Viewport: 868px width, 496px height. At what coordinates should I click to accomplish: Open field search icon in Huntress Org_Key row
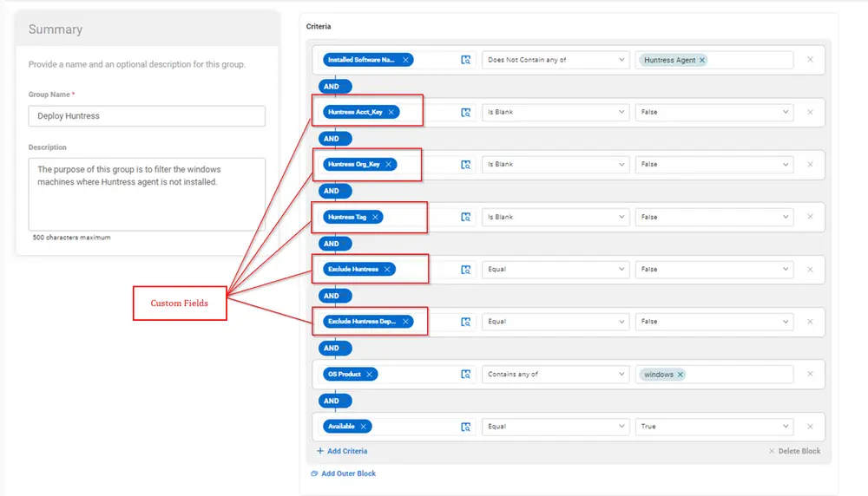click(465, 165)
